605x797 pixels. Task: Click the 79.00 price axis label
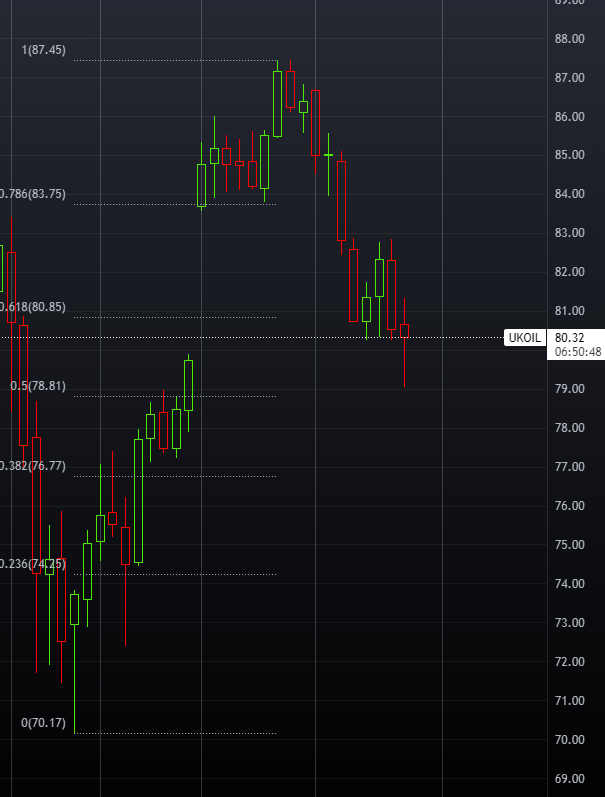[x=569, y=389]
